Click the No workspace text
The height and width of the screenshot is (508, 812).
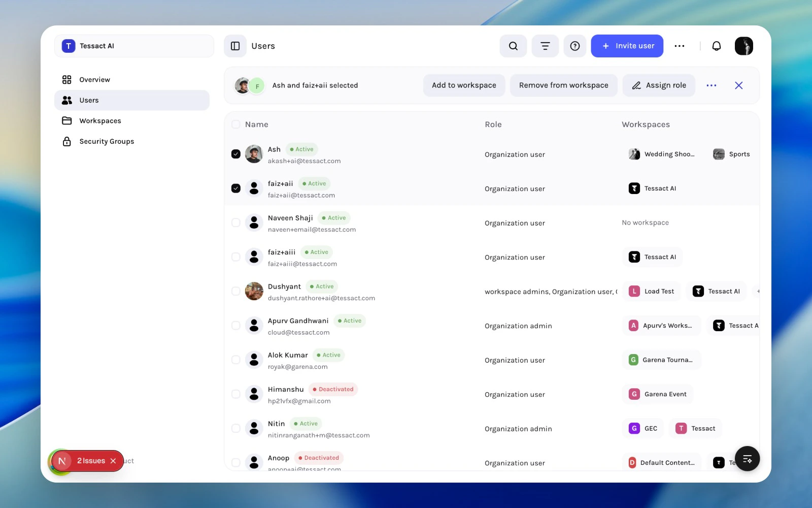(x=646, y=223)
